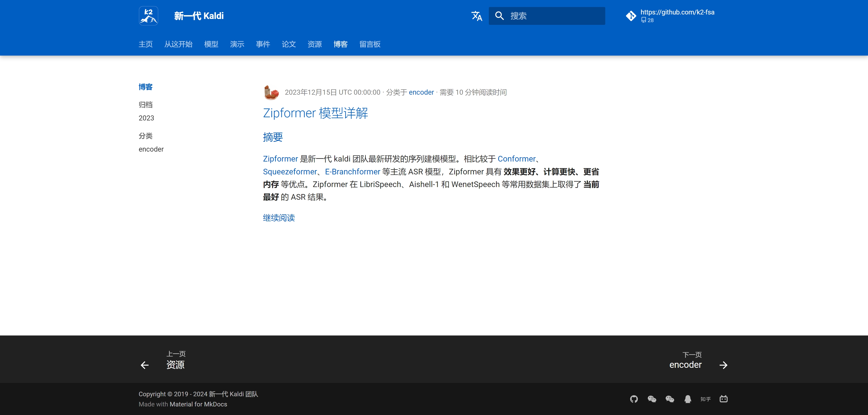
Task: Click the search magnifier icon
Action: pos(499,16)
